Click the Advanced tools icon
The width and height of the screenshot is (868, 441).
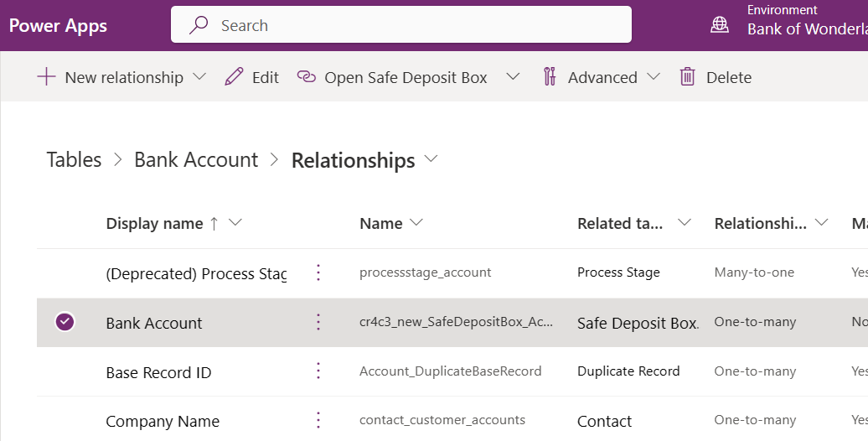tap(549, 76)
